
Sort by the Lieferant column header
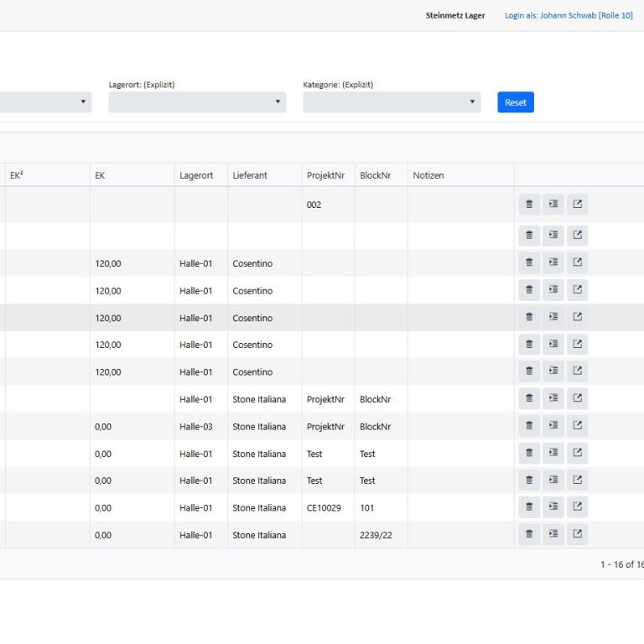pyautogui.click(x=265, y=175)
